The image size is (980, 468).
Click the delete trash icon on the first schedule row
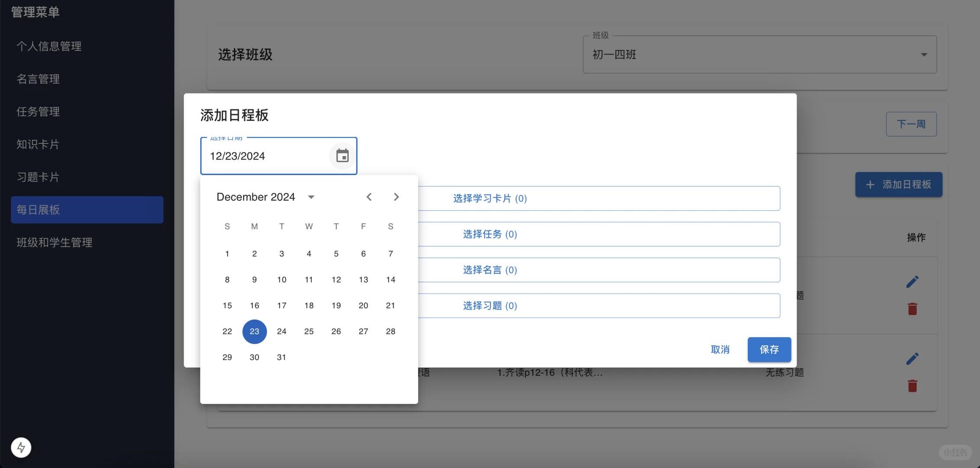point(912,309)
